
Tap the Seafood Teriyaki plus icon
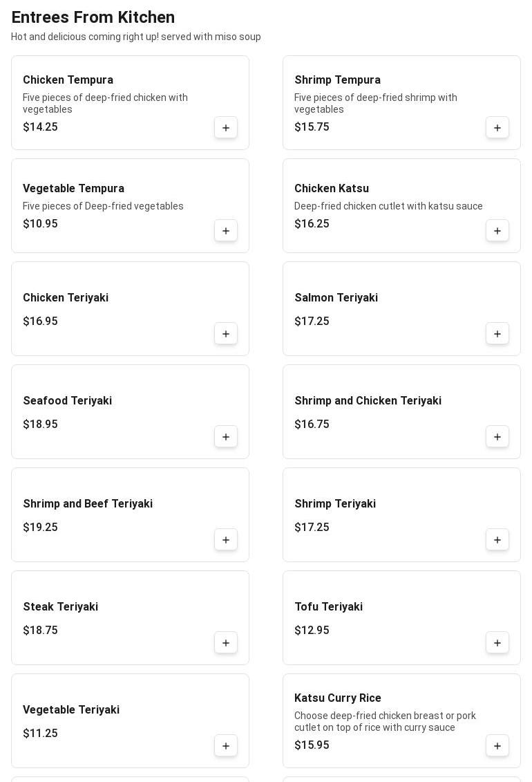226,437
